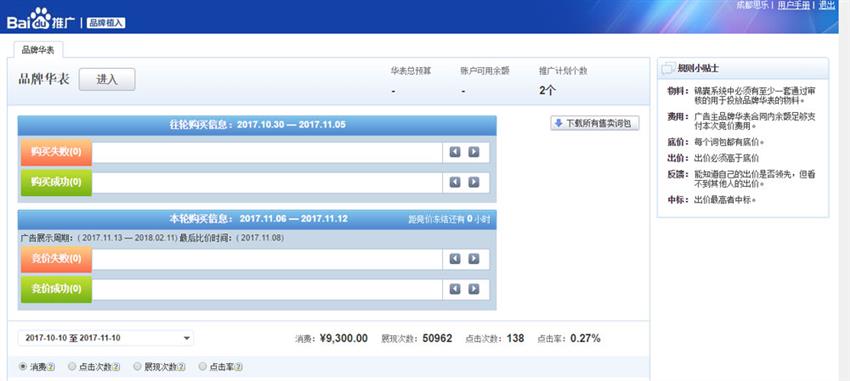Click the 品牌植入 badge in header
This screenshot has height=381, width=850.
point(106,23)
